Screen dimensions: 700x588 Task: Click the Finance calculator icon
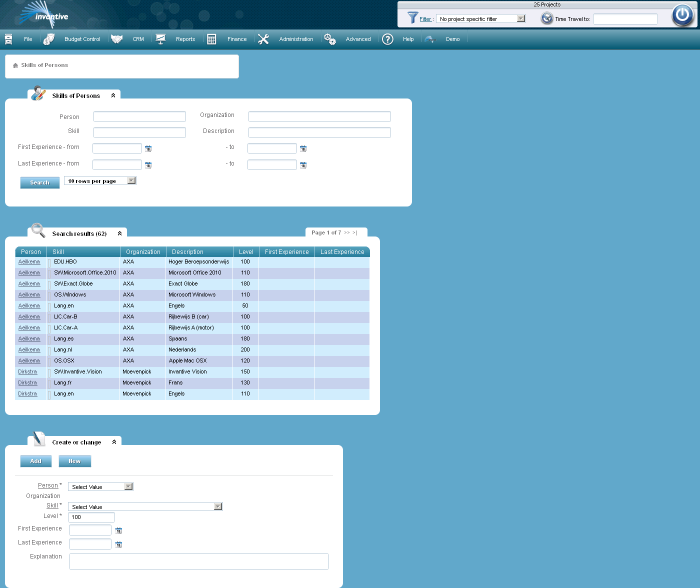coord(211,39)
